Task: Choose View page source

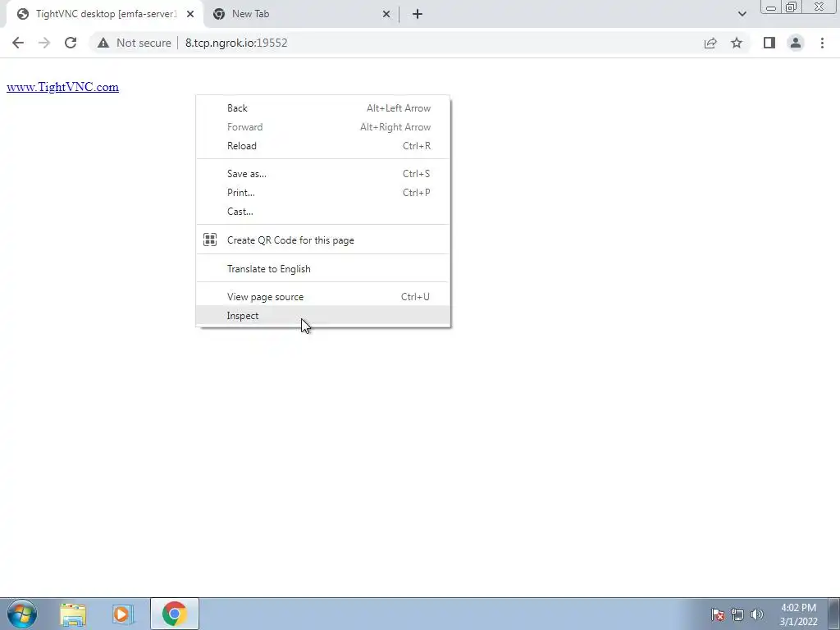Action: 323,297
